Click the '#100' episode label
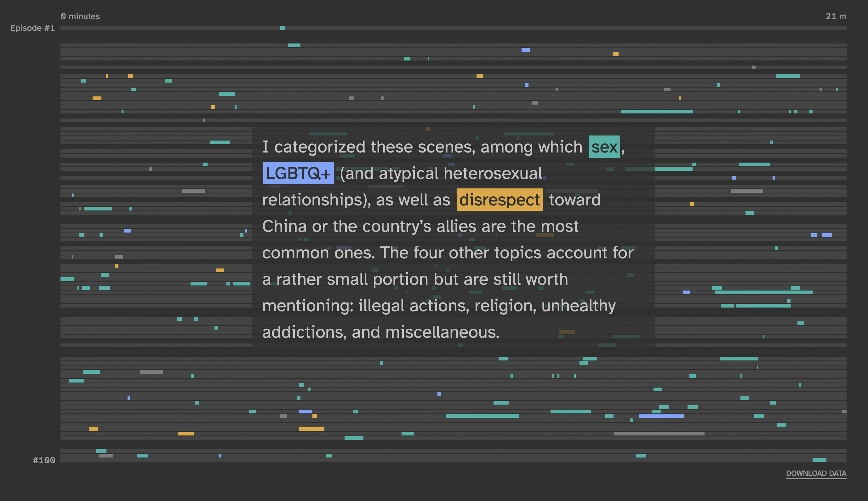The height and width of the screenshot is (501, 868). [44, 460]
